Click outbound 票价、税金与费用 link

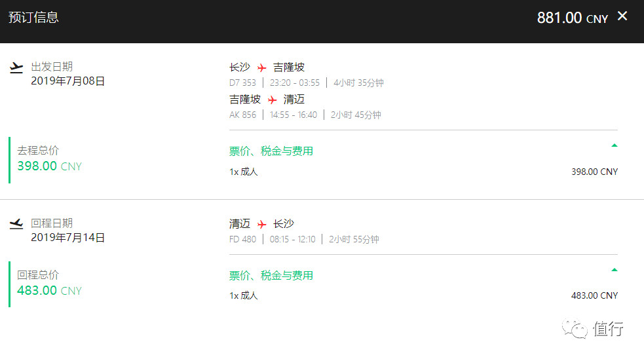click(271, 151)
